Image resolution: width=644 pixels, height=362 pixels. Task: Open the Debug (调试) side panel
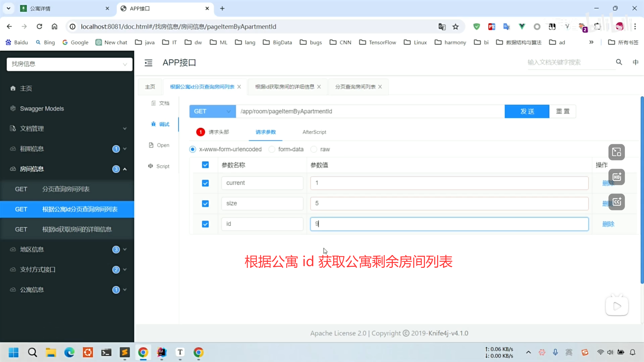click(160, 124)
